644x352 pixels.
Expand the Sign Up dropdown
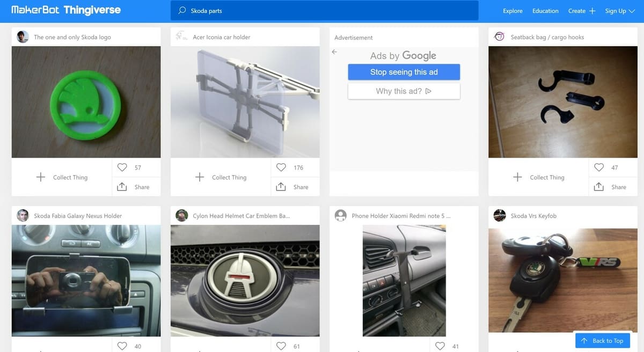pos(619,11)
